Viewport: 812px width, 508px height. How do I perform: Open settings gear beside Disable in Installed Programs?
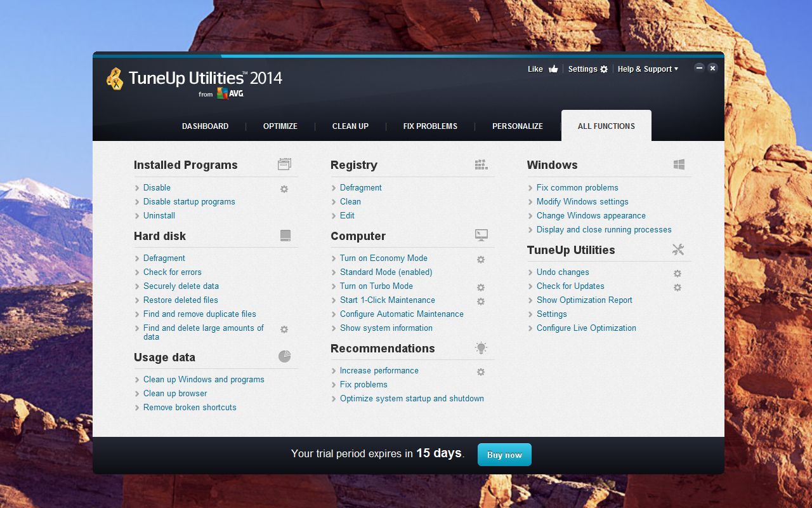(284, 189)
